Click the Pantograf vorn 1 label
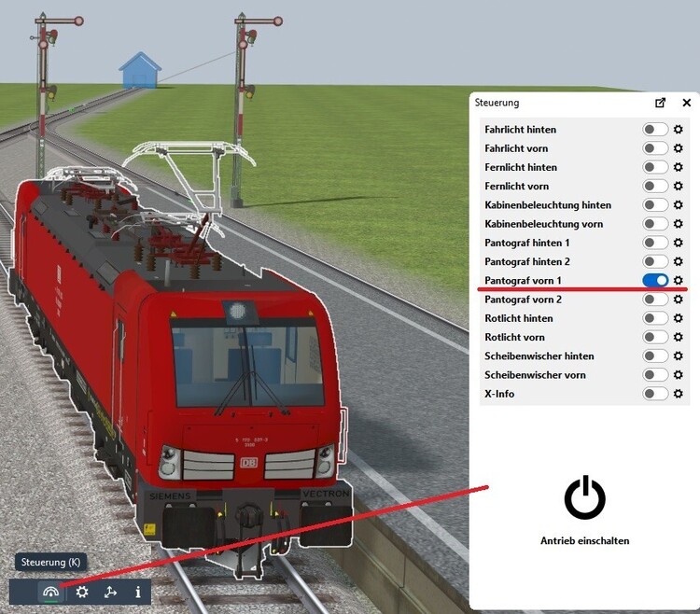 523,280
